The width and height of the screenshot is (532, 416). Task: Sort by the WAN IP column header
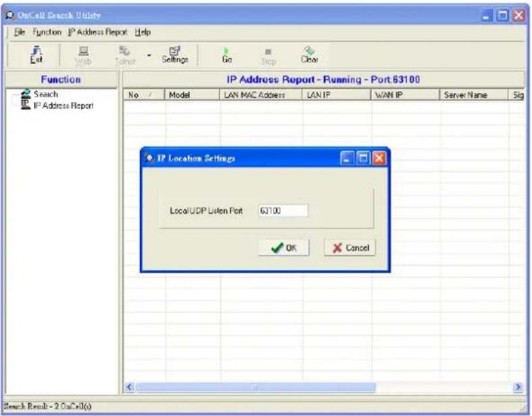click(406, 95)
